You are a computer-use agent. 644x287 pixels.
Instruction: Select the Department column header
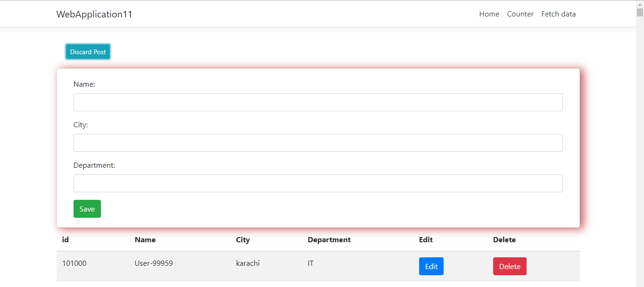pos(329,239)
